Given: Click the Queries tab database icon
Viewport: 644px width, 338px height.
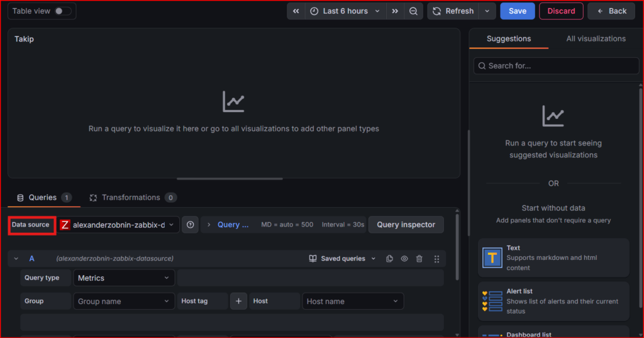Looking at the screenshot, I should 20,198.
